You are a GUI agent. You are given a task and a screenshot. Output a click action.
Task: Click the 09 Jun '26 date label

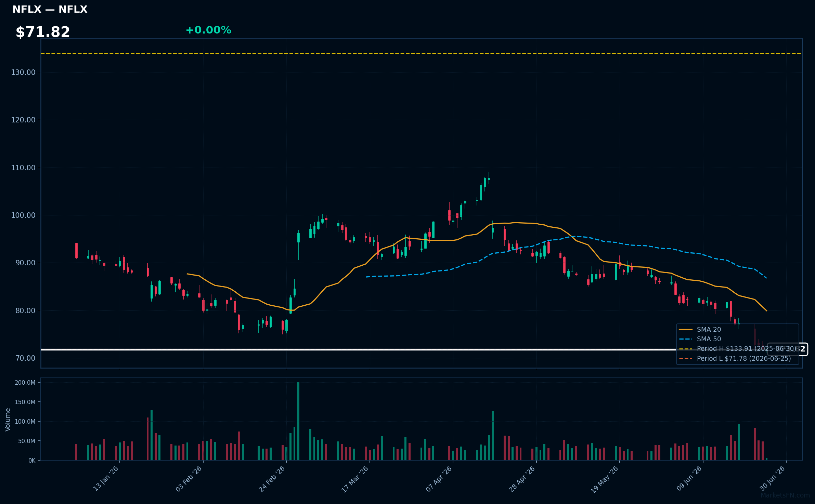689,479
